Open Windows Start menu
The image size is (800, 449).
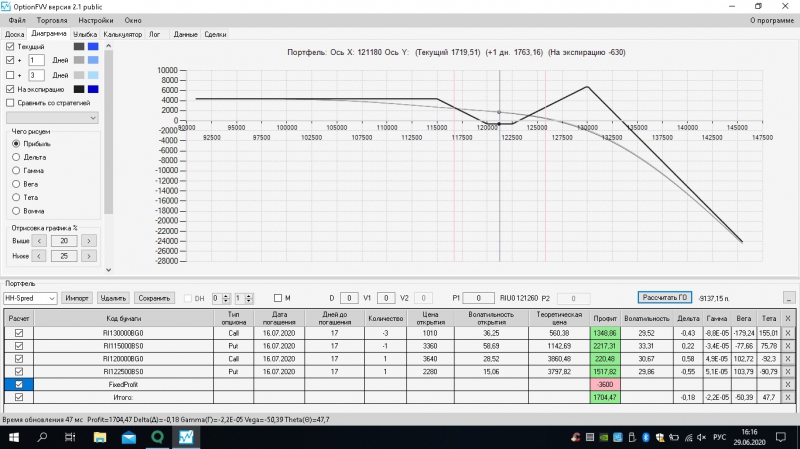tap(14, 437)
